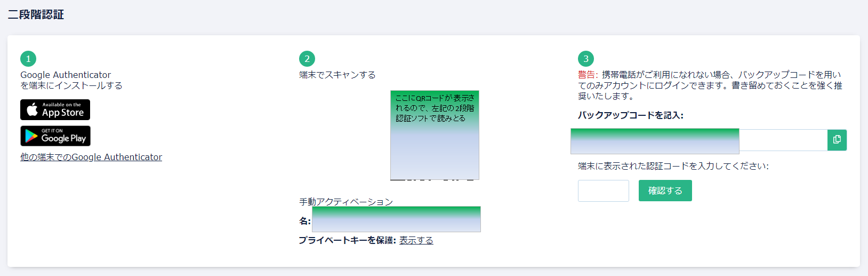Screen dimensions: 868x276
Task: Click the QR code placeholder image
Action: pyautogui.click(x=435, y=135)
